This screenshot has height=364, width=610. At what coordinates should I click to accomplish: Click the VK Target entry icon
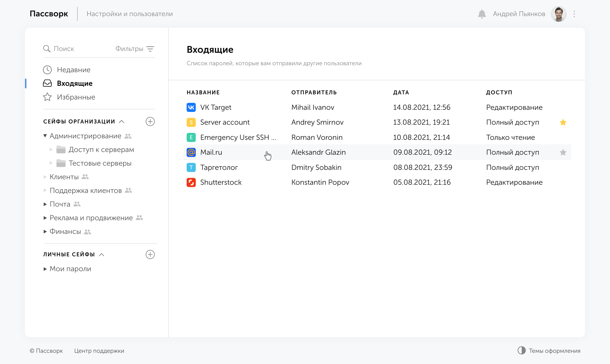[x=191, y=107]
